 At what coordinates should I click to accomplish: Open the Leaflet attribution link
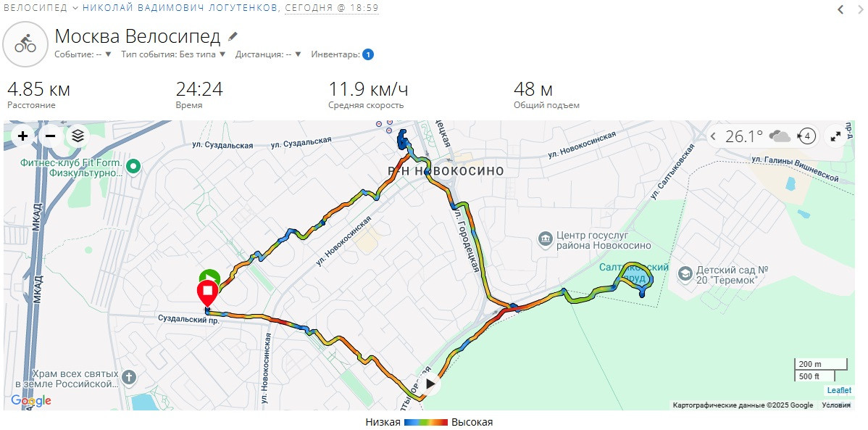click(x=839, y=391)
